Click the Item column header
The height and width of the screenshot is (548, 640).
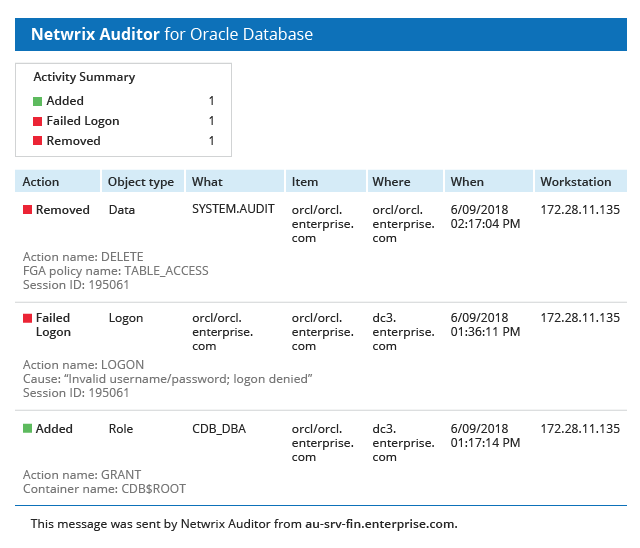[326, 181]
